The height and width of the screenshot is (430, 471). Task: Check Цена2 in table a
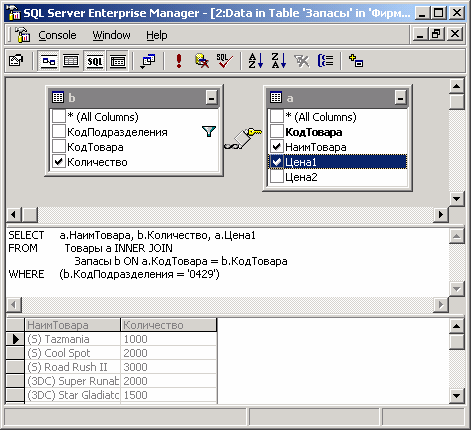pyautogui.click(x=277, y=177)
